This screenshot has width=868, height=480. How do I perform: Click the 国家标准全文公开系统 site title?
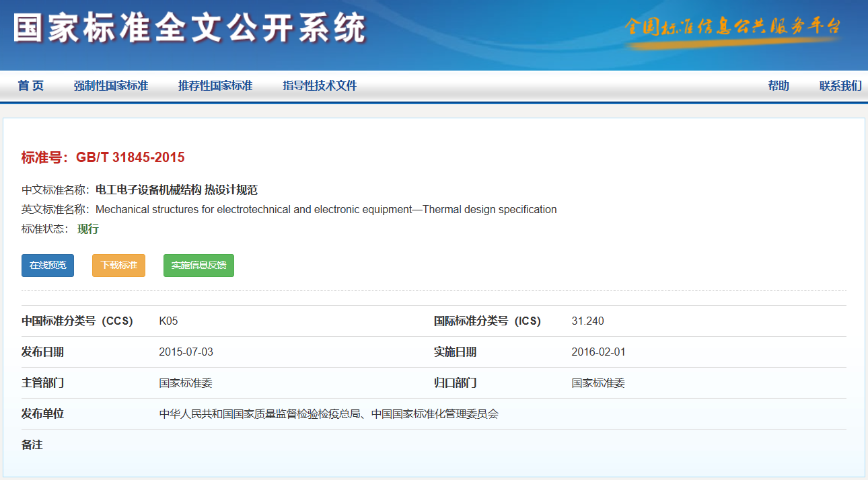[x=190, y=29]
